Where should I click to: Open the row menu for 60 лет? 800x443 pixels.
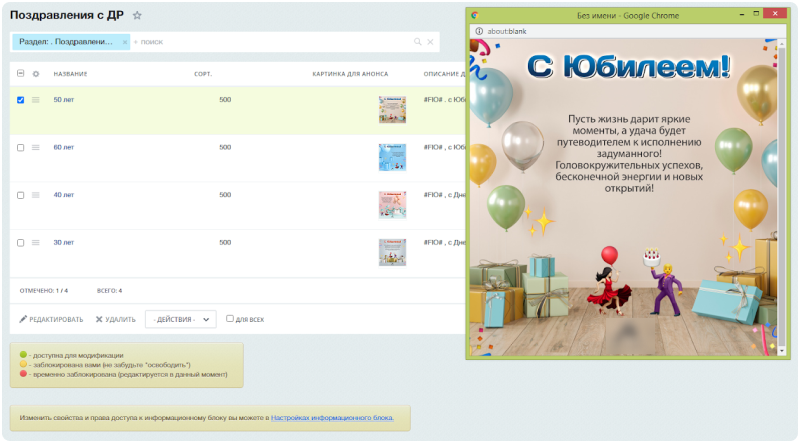point(36,147)
